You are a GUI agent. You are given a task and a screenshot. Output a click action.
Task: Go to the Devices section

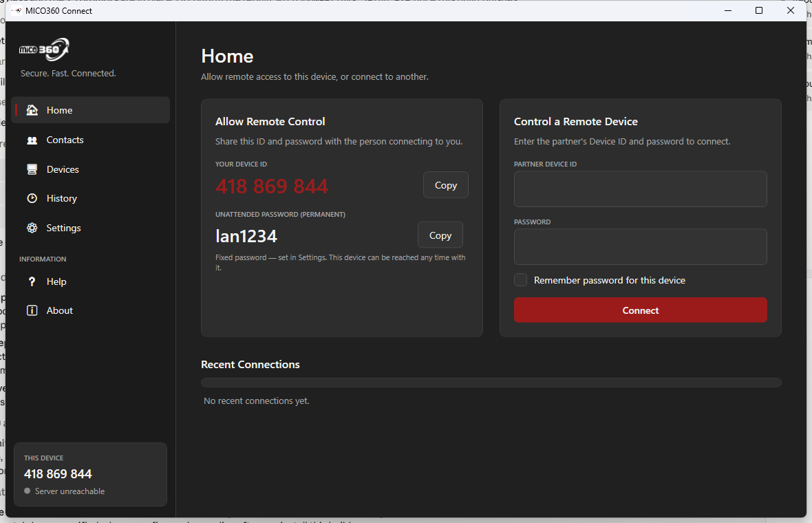coord(91,169)
